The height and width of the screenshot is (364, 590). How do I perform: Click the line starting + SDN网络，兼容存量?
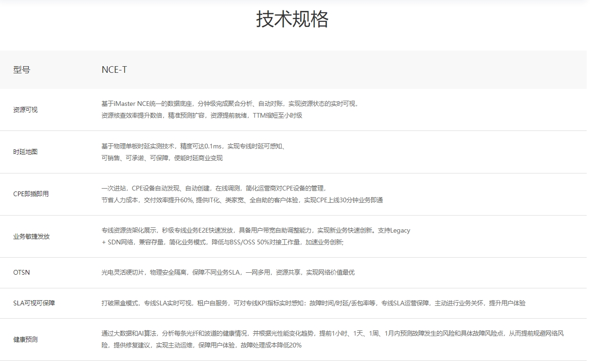[x=223, y=242]
